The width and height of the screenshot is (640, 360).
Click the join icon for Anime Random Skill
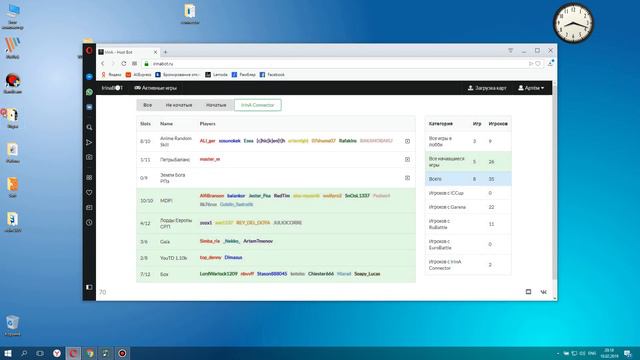[x=407, y=141]
